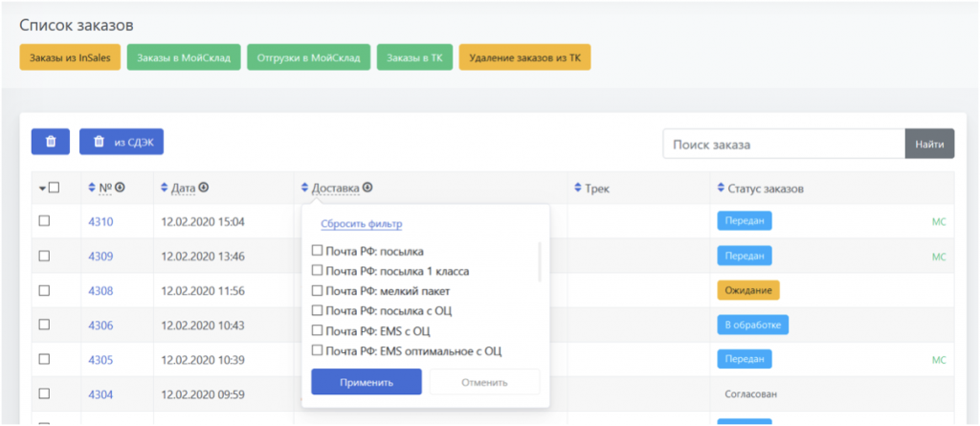Click the filter list scrollbar
The height and width of the screenshot is (426, 980).
[540, 262]
